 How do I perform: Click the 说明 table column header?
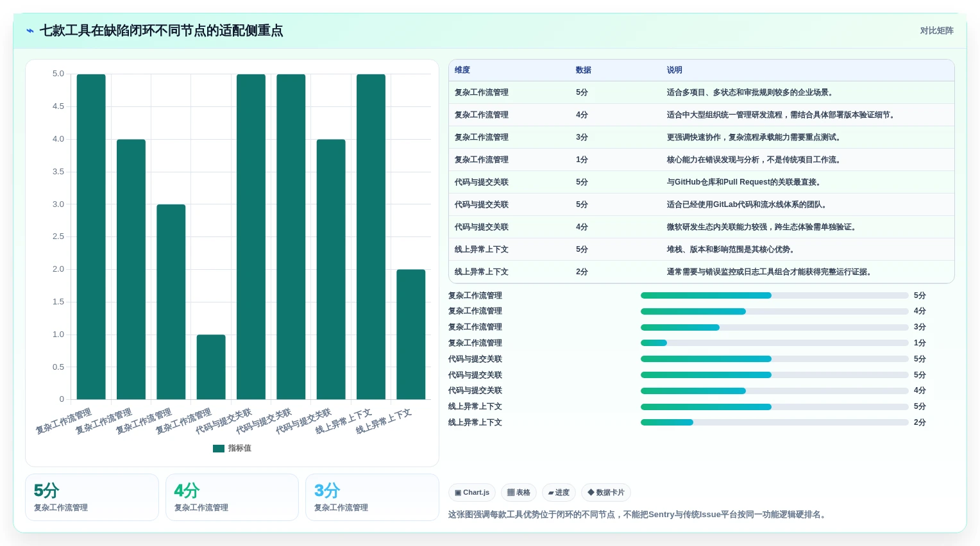(674, 70)
